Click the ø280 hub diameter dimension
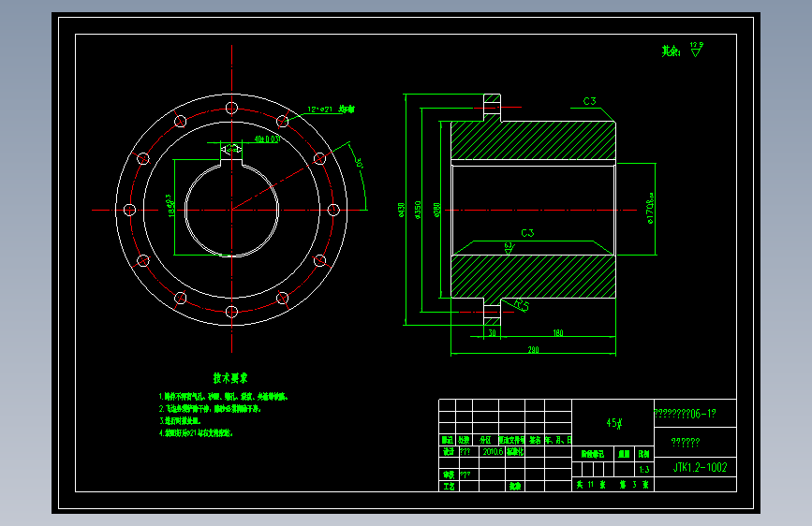This screenshot has height=526, width=812. [436, 210]
